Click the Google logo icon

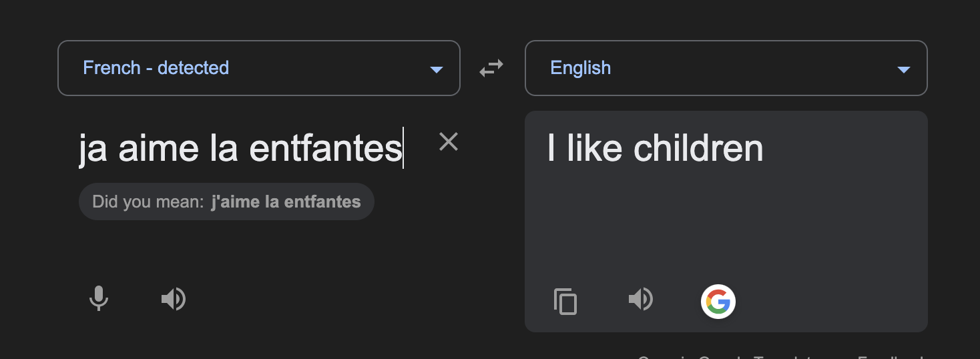pos(718,302)
